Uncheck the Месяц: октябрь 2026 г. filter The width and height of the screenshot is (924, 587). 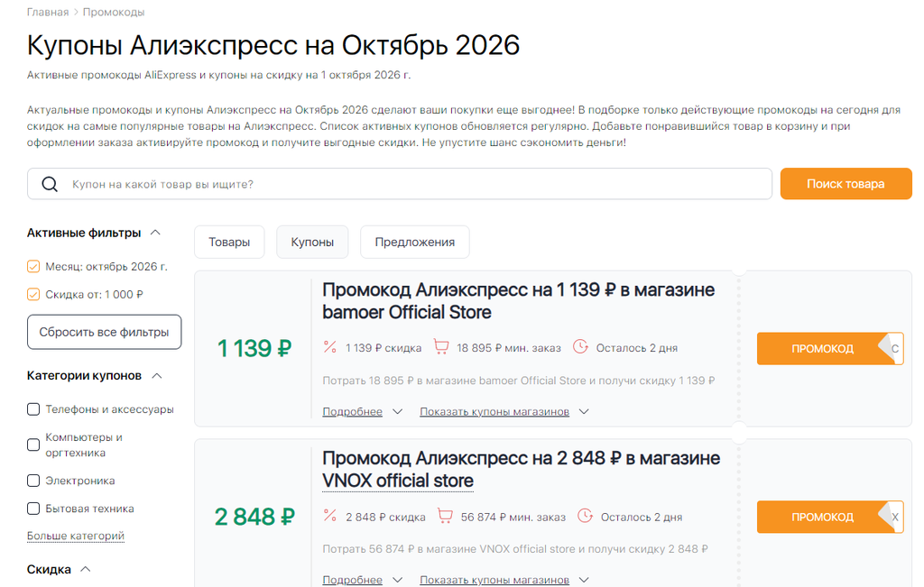tap(33, 267)
